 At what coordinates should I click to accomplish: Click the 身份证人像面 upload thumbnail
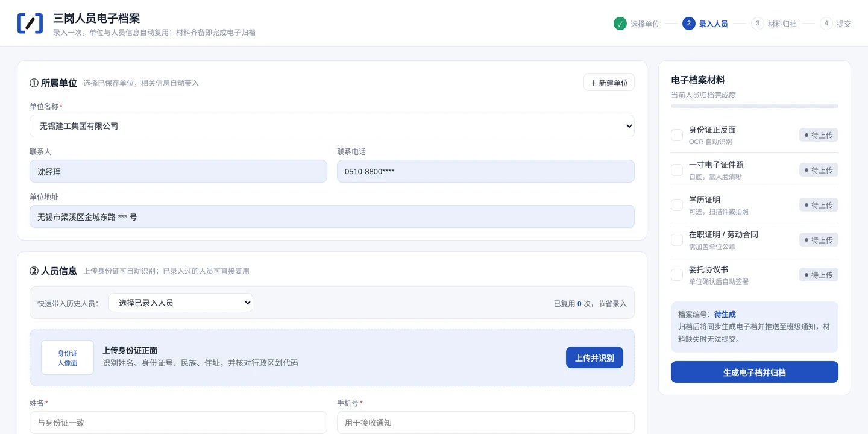click(68, 357)
